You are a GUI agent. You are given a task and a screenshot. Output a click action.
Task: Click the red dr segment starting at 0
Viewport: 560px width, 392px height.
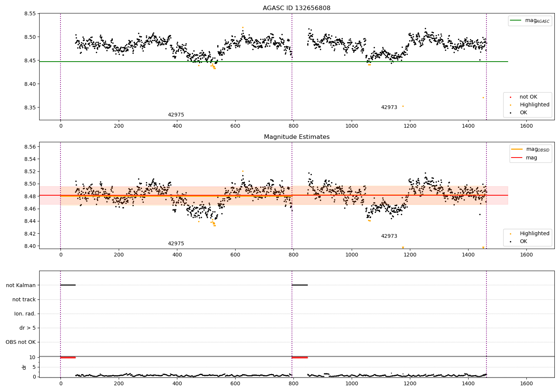click(68, 358)
